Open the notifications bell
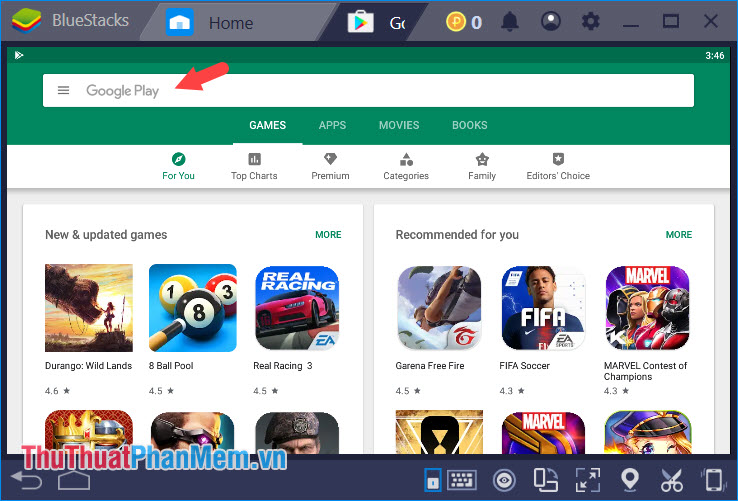The height and width of the screenshot is (501, 738). pos(510,22)
